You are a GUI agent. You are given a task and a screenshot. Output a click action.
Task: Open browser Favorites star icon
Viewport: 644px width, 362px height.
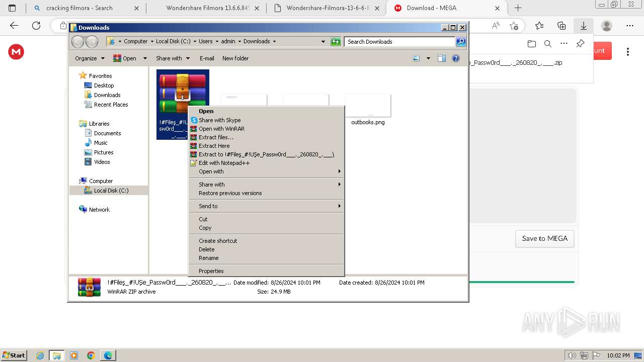coord(539,26)
